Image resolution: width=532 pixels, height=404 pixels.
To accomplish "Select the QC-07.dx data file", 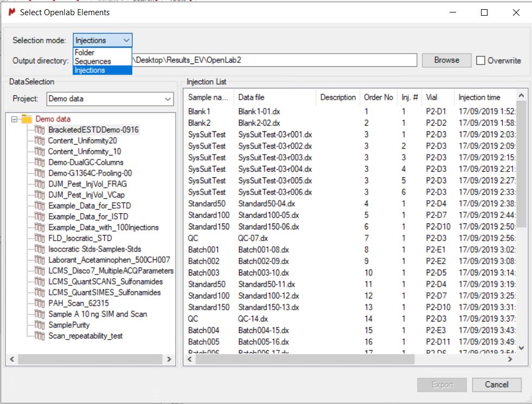I will click(x=253, y=239).
